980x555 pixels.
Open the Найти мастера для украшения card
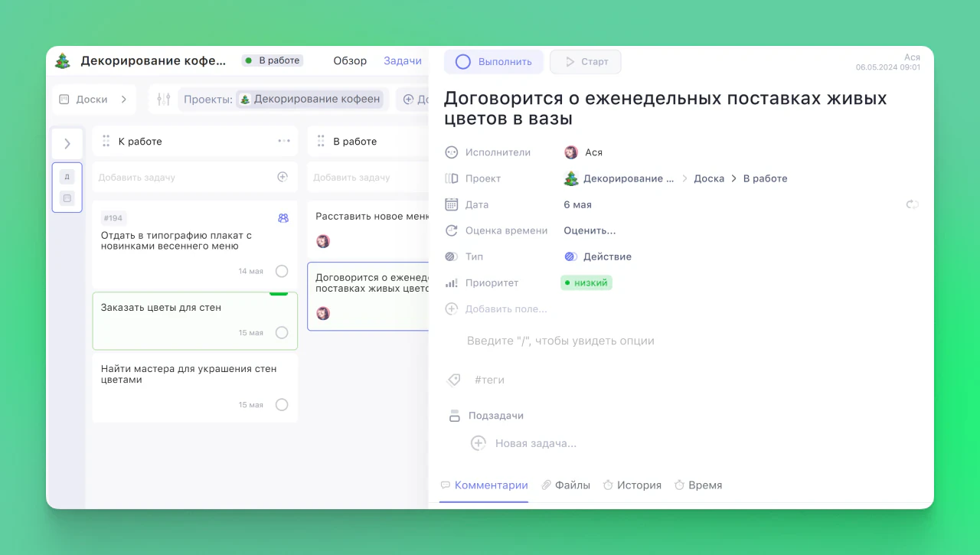(195, 387)
